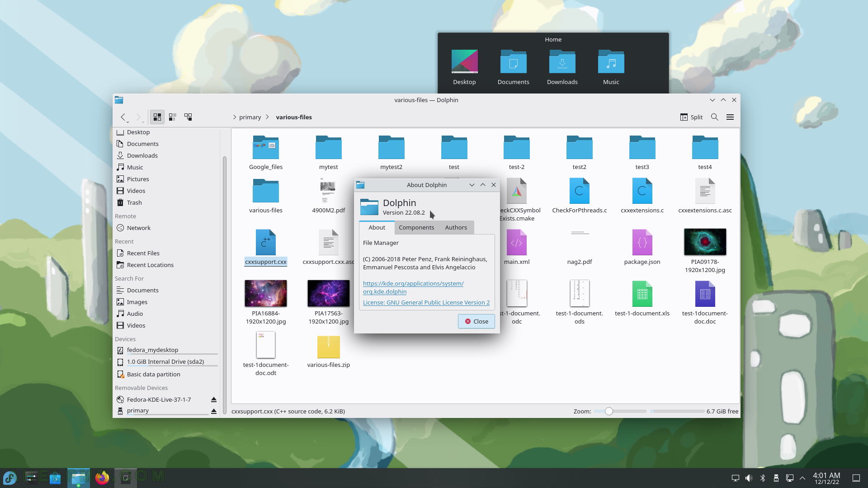This screenshot has width=868, height=488.
Task: Select the About tab in About Dolphin
Action: pos(377,227)
